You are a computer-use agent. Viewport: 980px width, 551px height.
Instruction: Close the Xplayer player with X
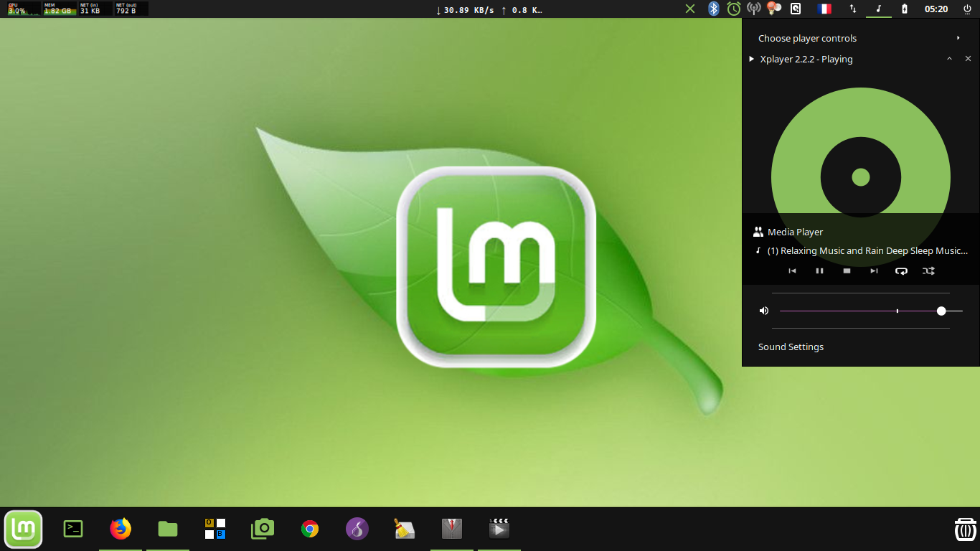pyautogui.click(x=968, y=59)
